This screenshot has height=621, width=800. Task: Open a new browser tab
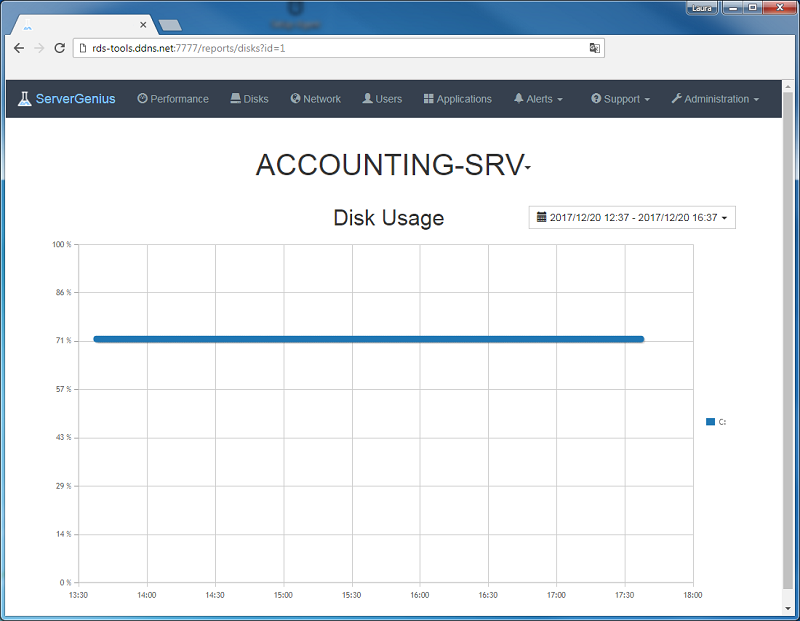point(170,25)
